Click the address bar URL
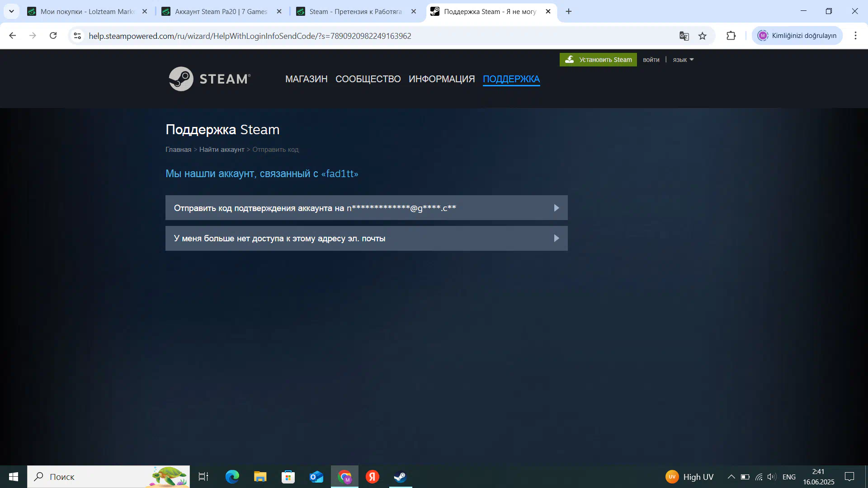Viewport: 868px width, 488px height. 250,36
